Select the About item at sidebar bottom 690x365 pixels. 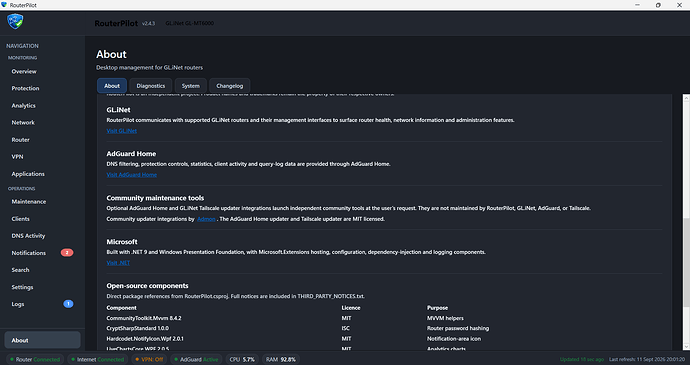tap(43, 340)
